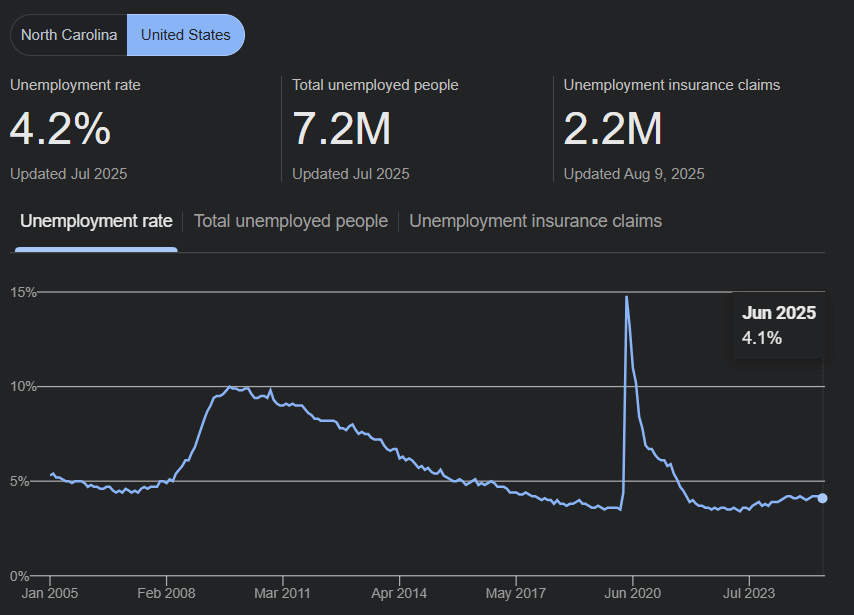Switch to Unemployment insurance claims tab
This screenshot has width=854, height=615.
(535, 221)
